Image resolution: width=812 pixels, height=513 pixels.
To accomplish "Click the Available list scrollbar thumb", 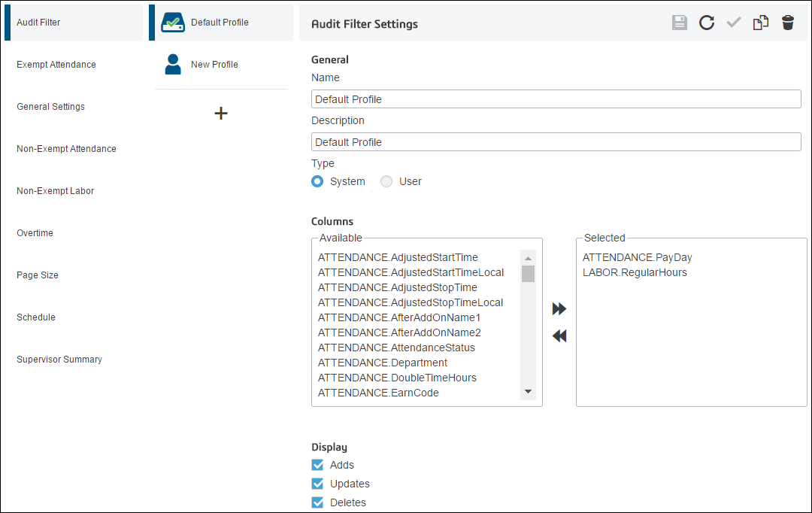I will click(x=529, y=274).
